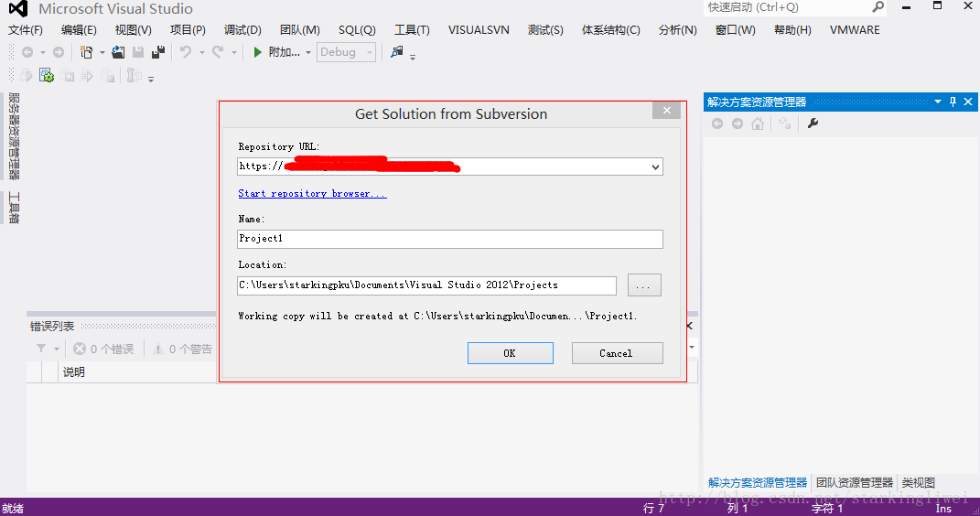Open the 分析(N) menu
Viewport: 980px width, 516px height.
click(x=677, y=30)
